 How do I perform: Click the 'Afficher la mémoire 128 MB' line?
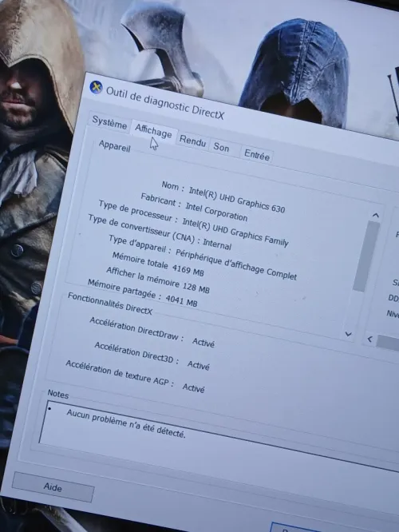(x=158, y=280)
